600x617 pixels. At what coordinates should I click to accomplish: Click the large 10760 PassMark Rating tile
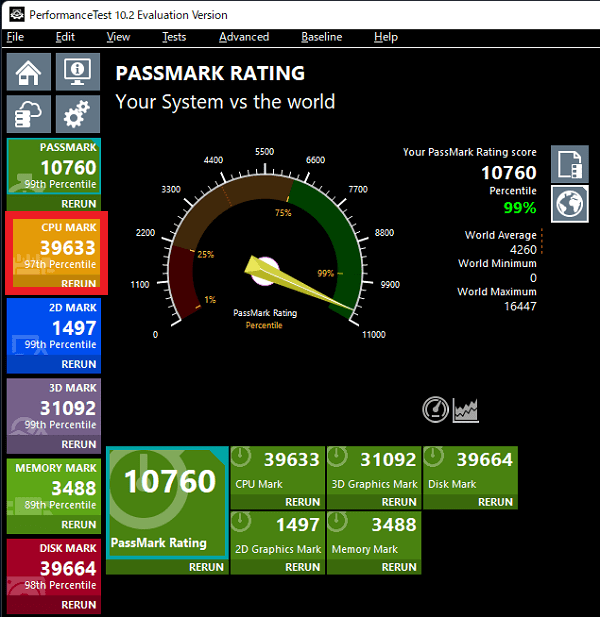point(167,503)
